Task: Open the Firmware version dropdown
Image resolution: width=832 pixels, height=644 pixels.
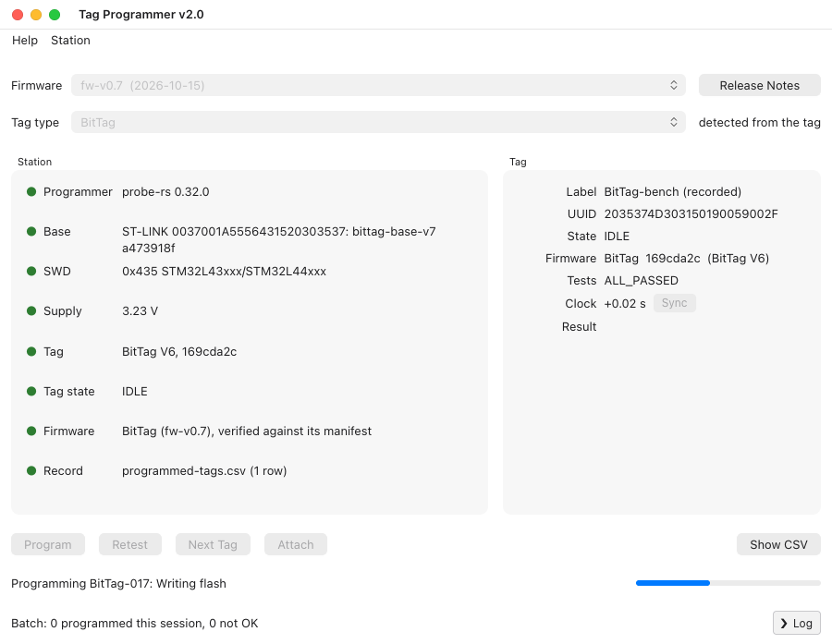Action: pos(378,85)
